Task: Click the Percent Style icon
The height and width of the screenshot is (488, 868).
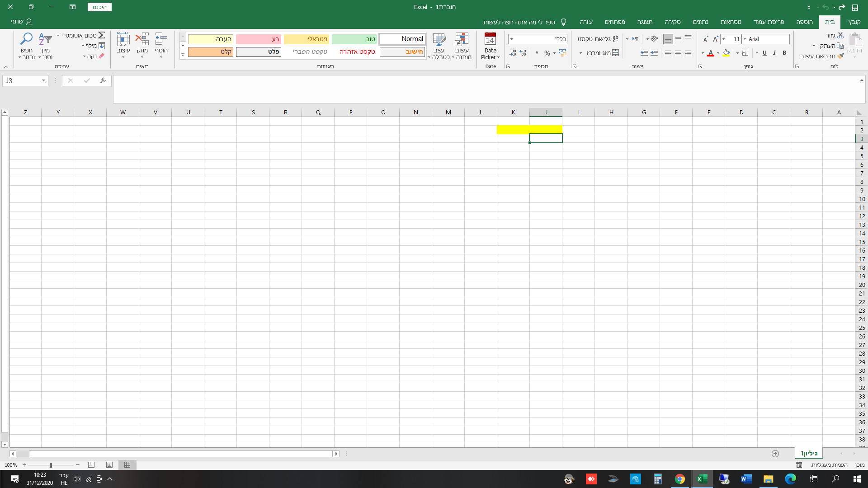Action: point(547,53)
